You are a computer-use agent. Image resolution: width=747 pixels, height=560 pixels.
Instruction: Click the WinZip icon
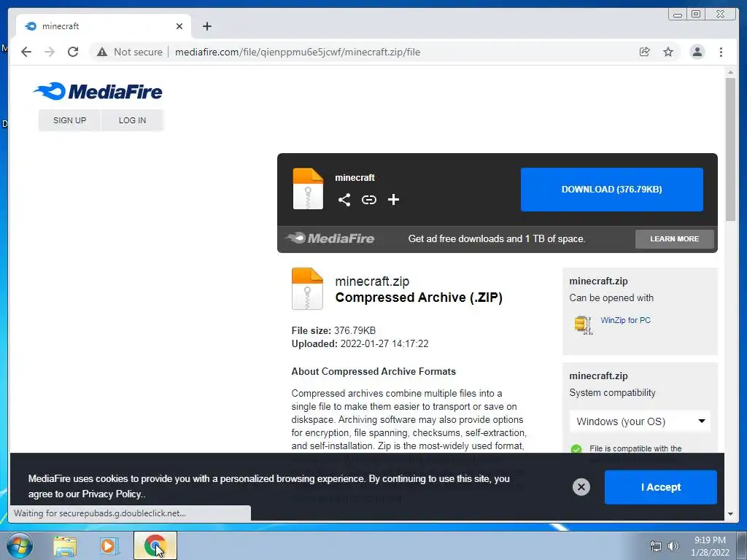coord(583,324)
